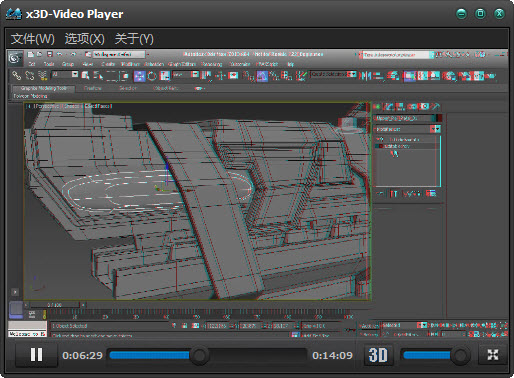Open the 文件(W) menu
Viewport: 514px width, 378px height.
click(33, 39)
